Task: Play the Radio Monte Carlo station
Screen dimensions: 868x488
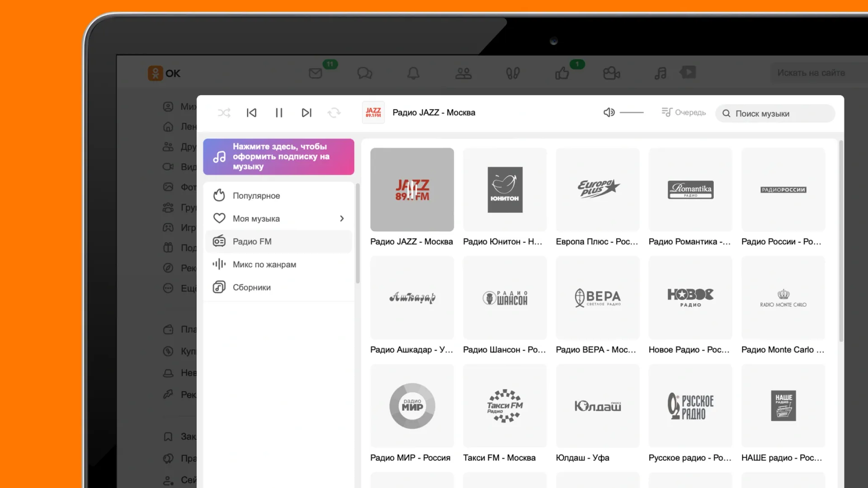Action: (x=783, y=298)
